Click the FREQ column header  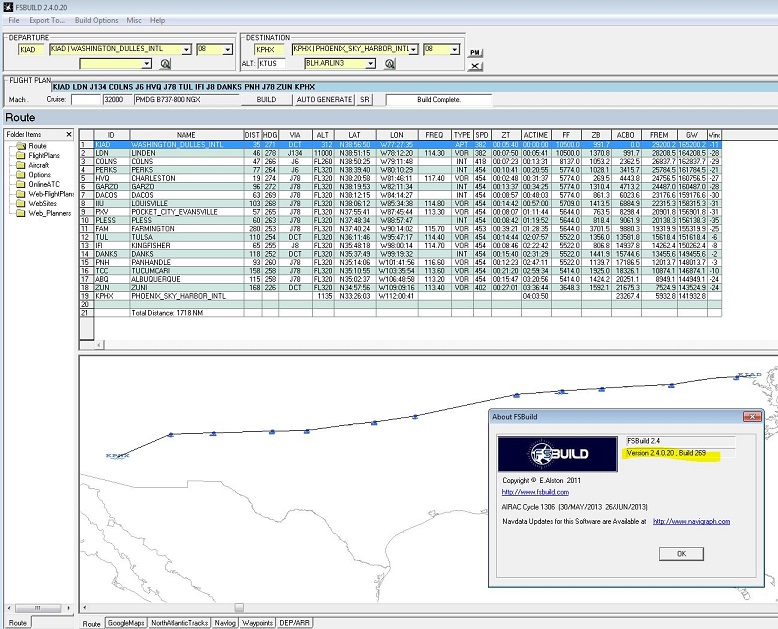point(434,135)
